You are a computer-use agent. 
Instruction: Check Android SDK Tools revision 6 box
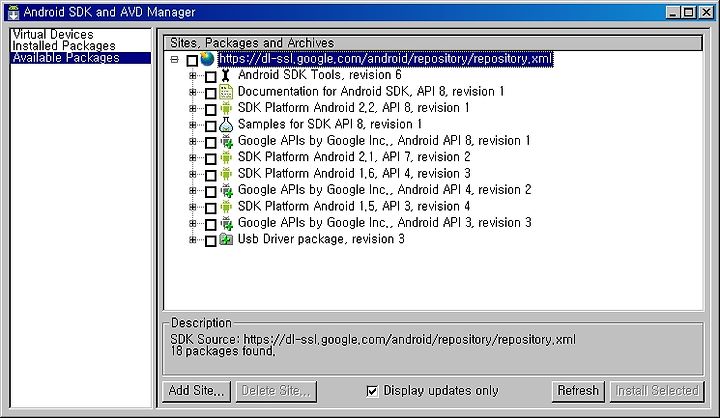click(x=211, y=77)
